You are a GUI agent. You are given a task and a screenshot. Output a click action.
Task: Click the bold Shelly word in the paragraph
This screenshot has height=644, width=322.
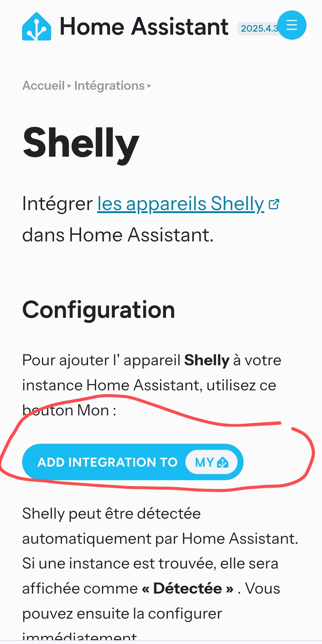[207, 360]
